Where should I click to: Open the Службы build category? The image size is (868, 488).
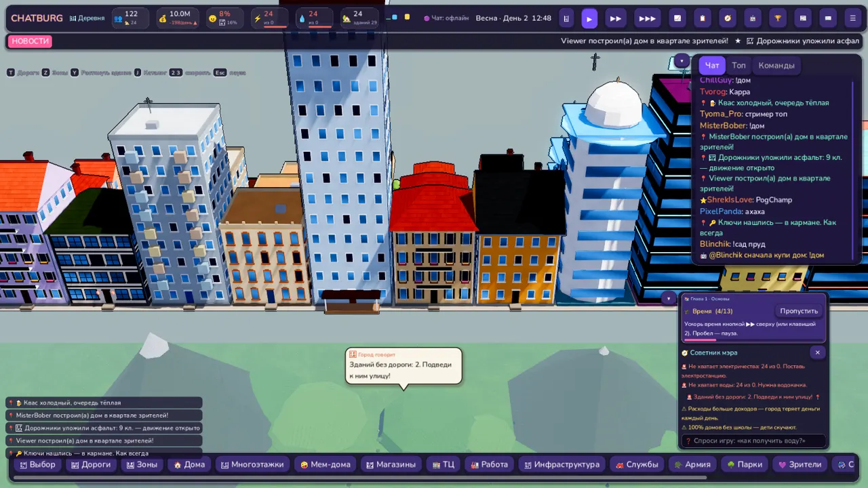(x=637, y=465)
